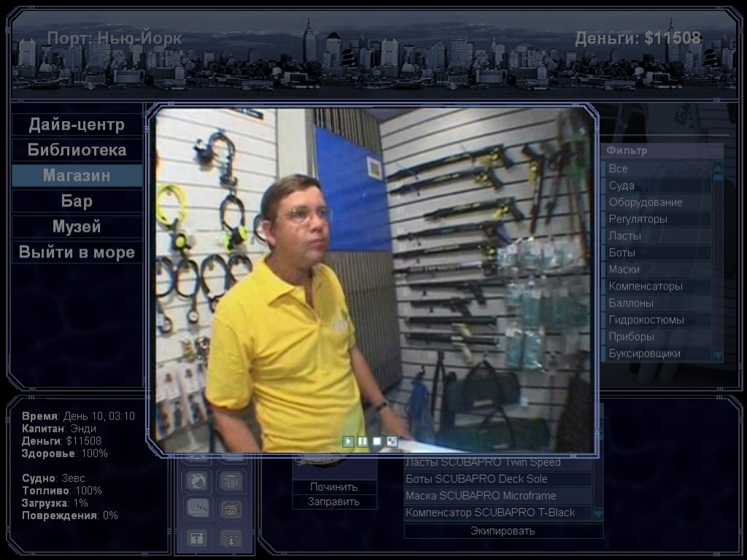
Task: Open the ship view icon
Action: [197, 509]
